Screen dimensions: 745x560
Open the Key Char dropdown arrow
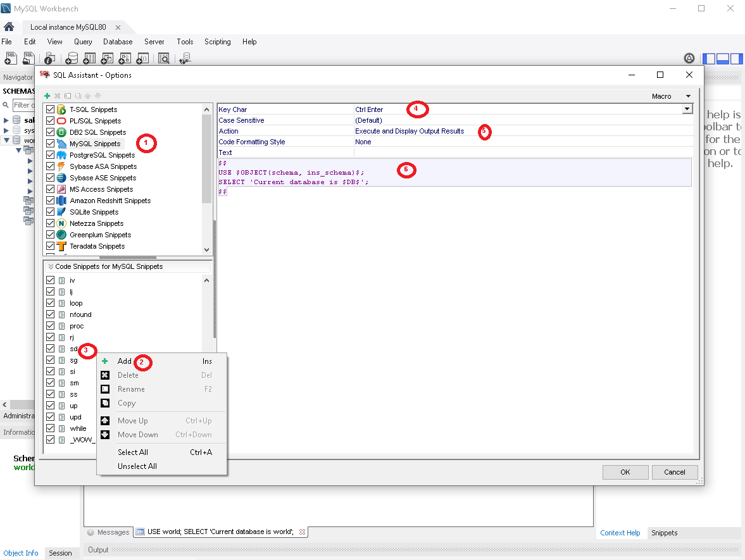[x=687, y=109]
